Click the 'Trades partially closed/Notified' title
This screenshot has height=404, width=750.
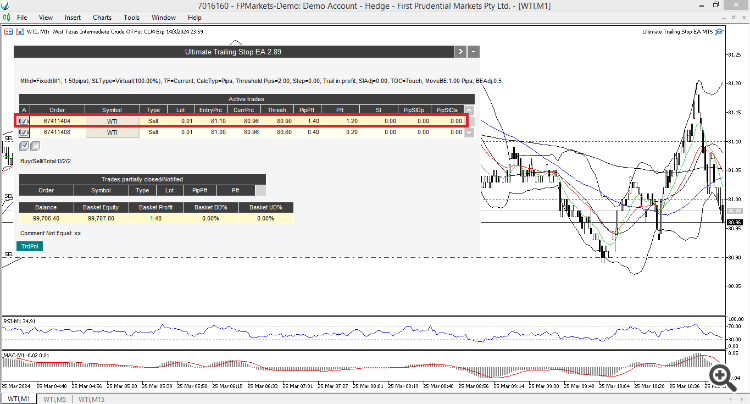142,179
